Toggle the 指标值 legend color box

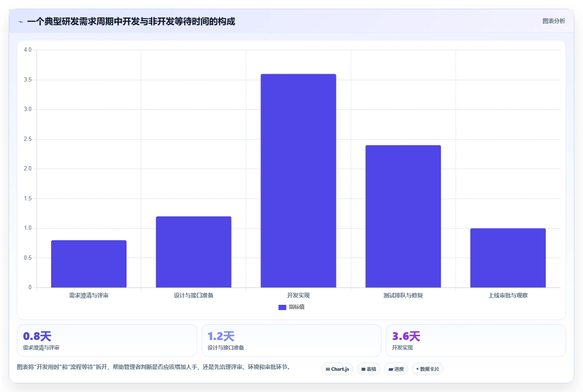coord(282,307)
